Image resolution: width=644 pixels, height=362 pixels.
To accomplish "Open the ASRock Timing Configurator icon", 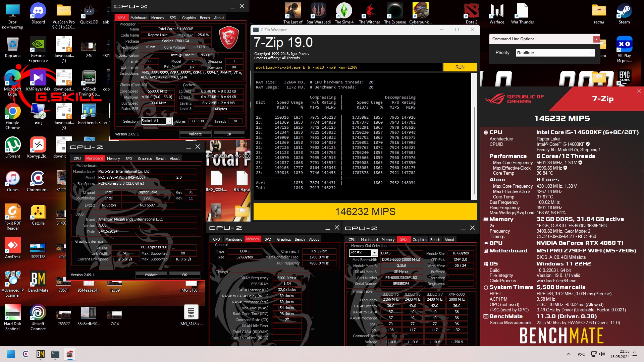I will (x=89, y=83).
